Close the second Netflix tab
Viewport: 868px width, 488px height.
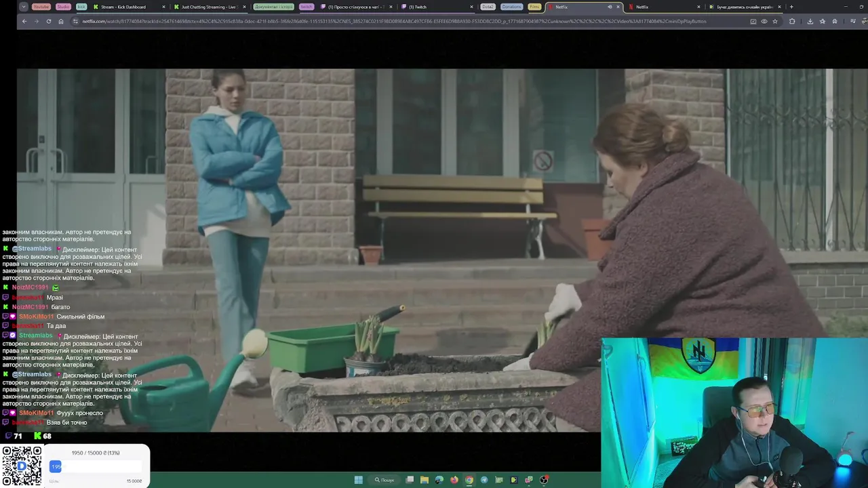click(699, 7)
